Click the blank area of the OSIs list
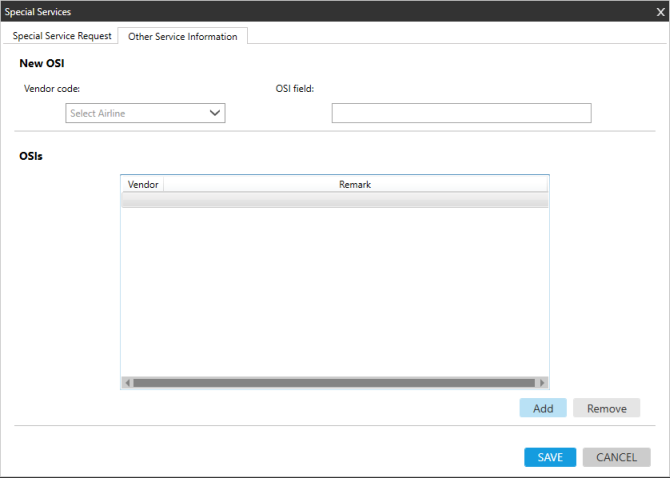Image resolution: width=670 pixels, height=478 pixels. point(334,290)
